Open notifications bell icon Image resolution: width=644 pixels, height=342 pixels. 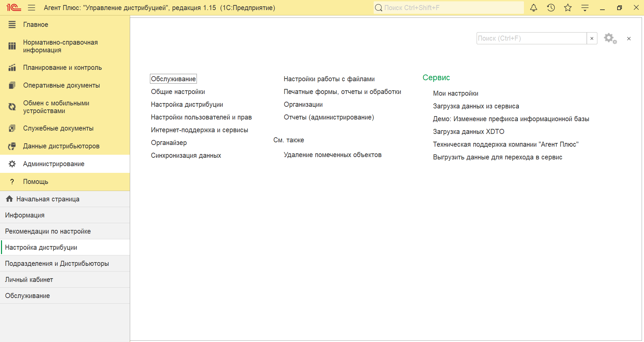[x=533, y=8]
